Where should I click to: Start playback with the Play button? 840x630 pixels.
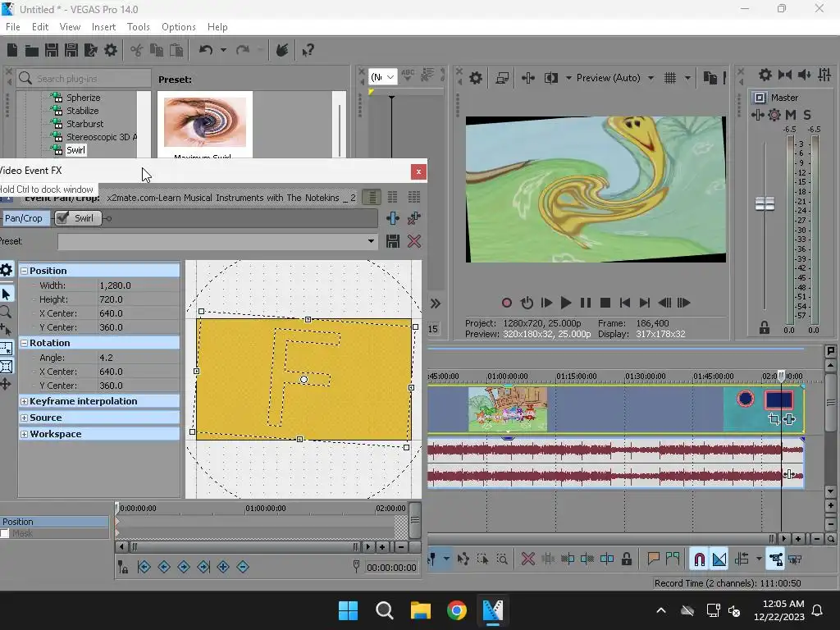coord(565,303)
